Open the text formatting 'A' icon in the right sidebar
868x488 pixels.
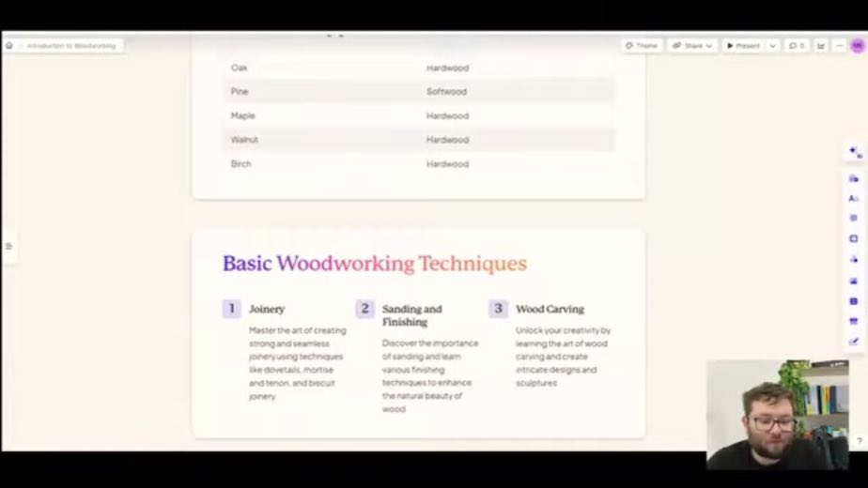click(x=854, y=199)
